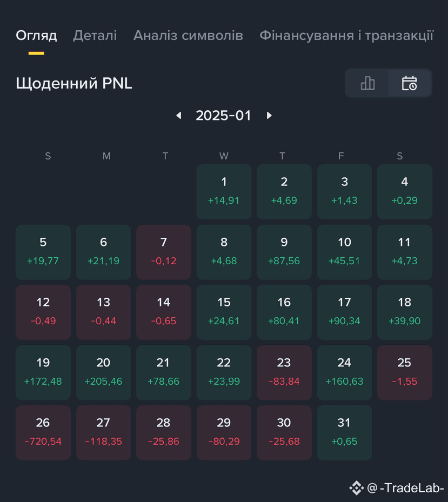448x502 pixels.
Task: Select day 7 cell with -0,12
Action: pos(164,252)
